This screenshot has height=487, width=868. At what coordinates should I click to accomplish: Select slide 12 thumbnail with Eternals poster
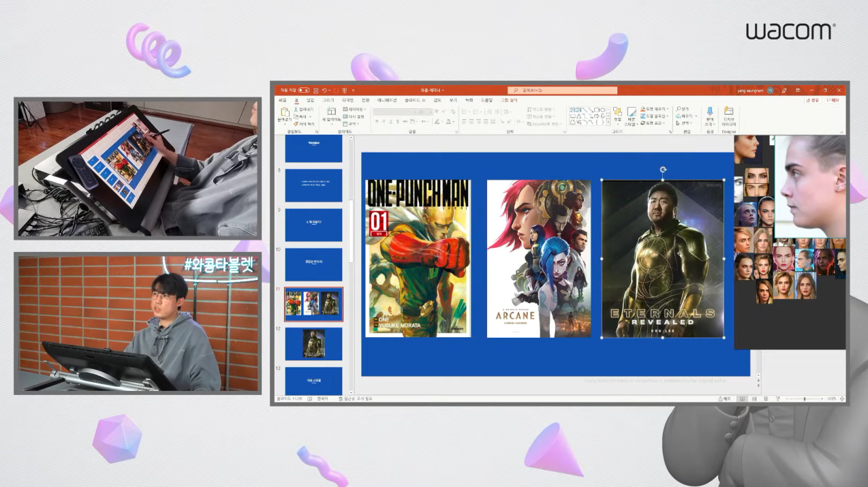coord(313,343)
